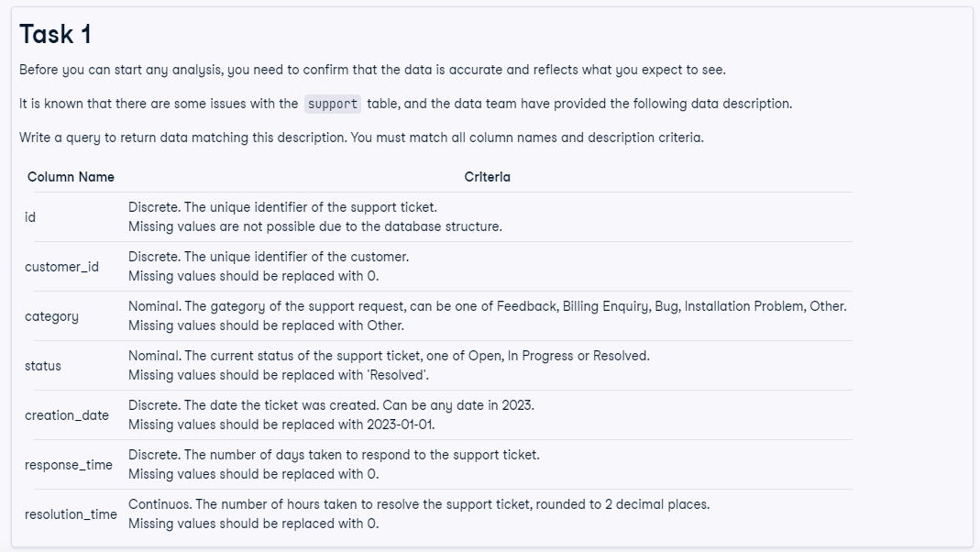The height and width of the screenshot is (552, 980).
Task: Click the id column name cell
Action: click(x=31, y=217)
